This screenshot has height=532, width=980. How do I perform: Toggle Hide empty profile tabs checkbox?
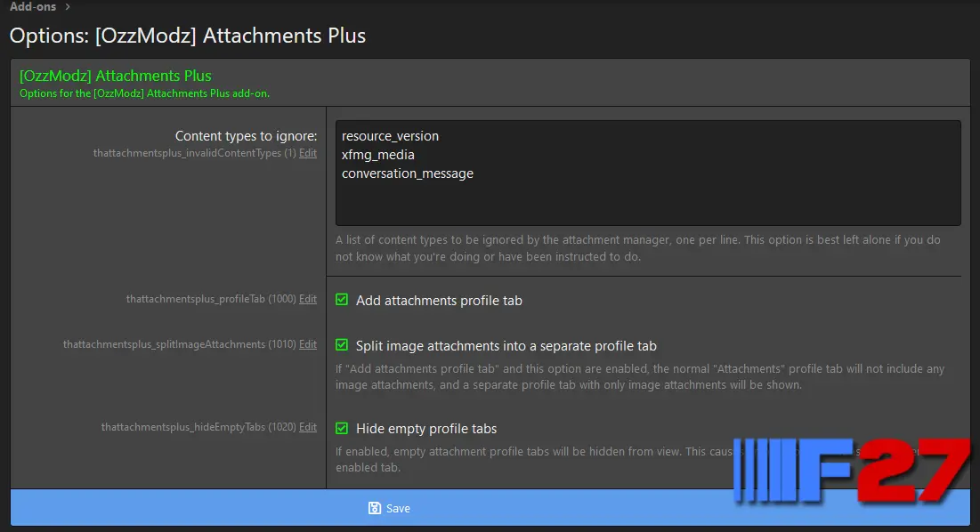[x=341, y=428]
